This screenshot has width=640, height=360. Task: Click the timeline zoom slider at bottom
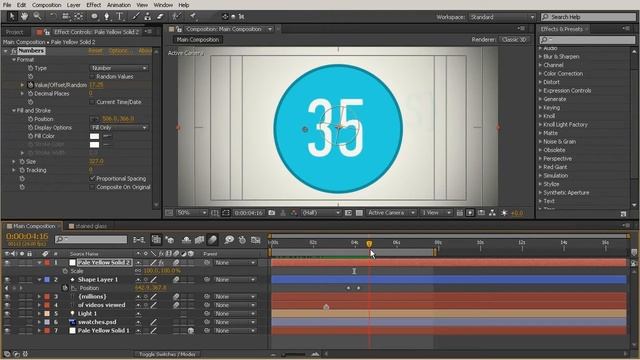[x=294, y=354]
